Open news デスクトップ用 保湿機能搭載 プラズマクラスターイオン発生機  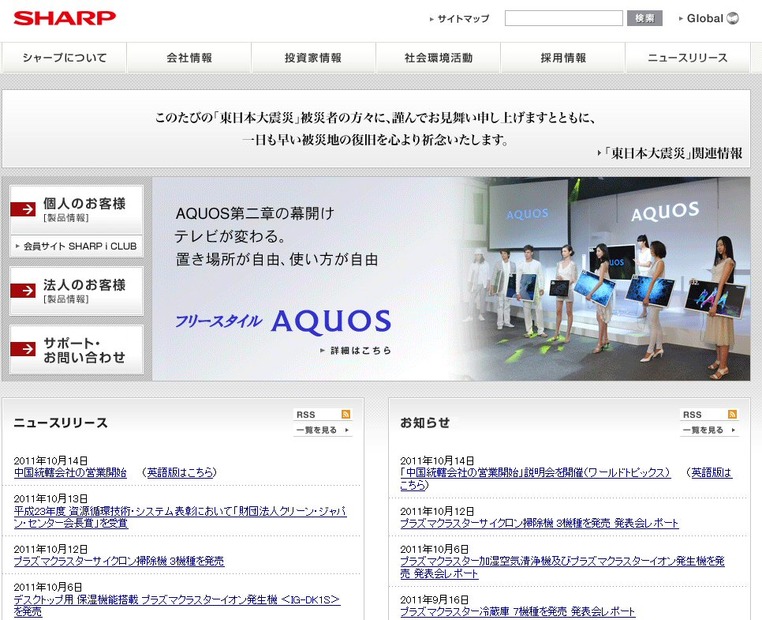[176, 605]
